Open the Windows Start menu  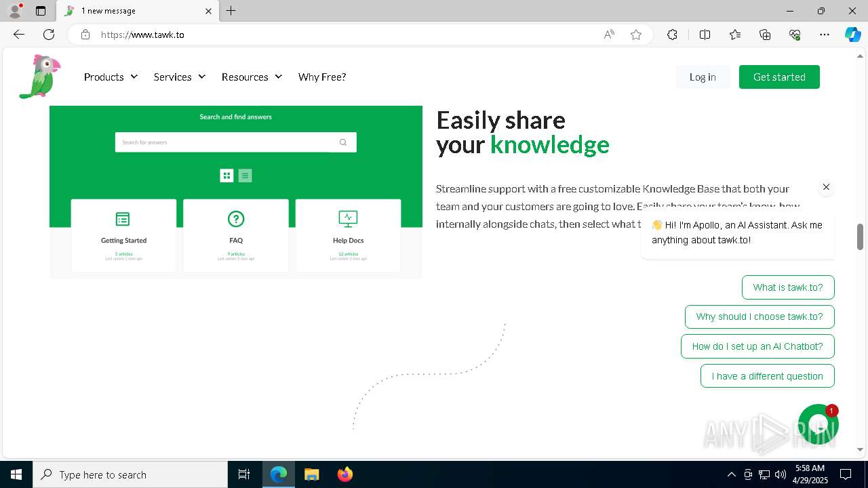click(16, 474)
